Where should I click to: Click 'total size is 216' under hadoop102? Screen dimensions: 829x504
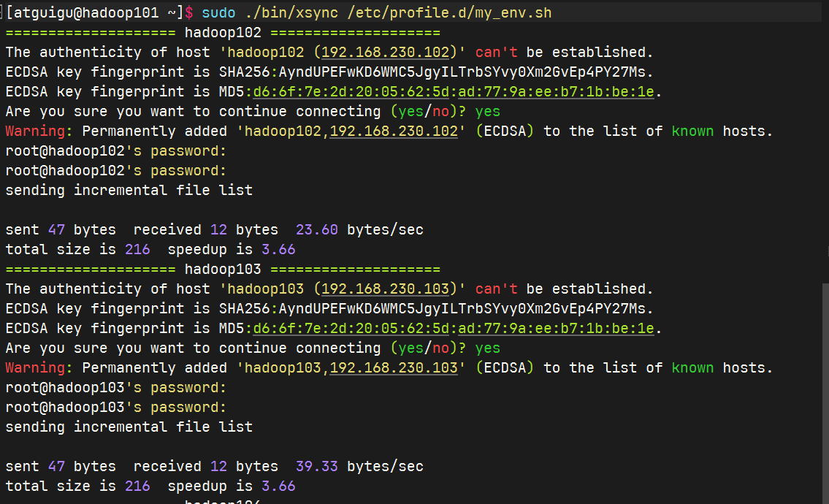click(x=77, y=250)
